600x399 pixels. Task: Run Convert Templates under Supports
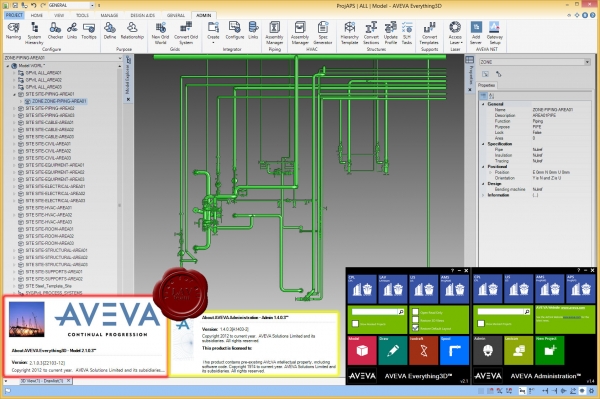click(x=429, y=33)
